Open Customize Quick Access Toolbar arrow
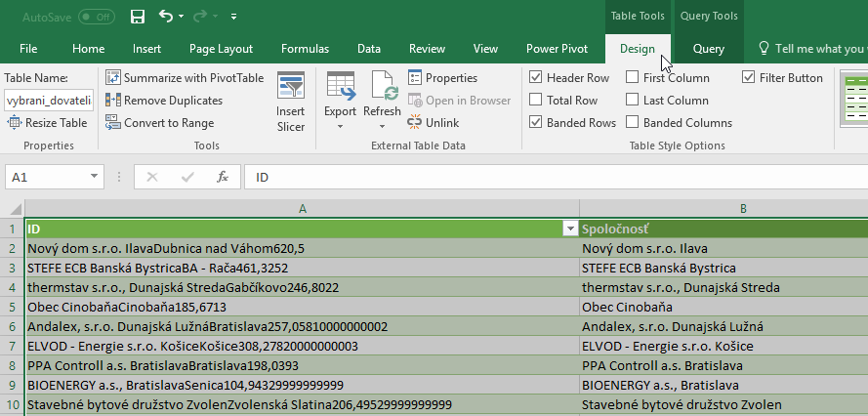Image resolution: width=868 pixels, height=416 pixels. click(x=233, y=17)
